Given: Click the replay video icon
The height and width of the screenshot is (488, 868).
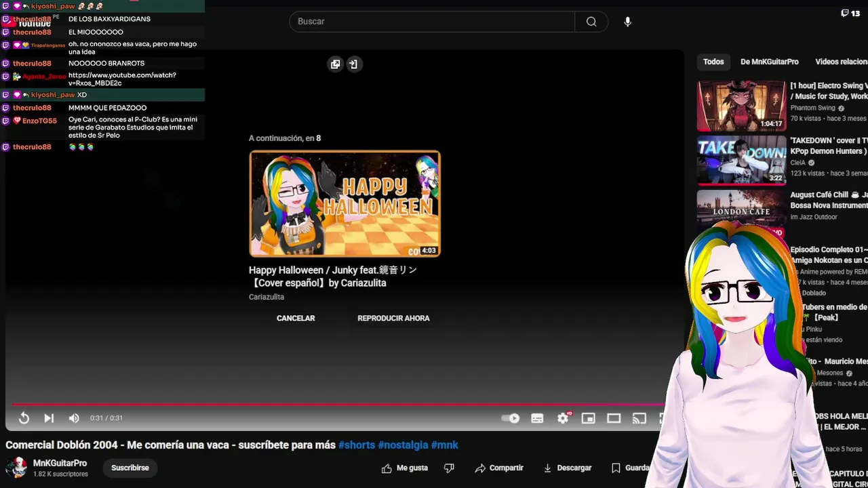Looking at the screenshot, I should point(24,418).
